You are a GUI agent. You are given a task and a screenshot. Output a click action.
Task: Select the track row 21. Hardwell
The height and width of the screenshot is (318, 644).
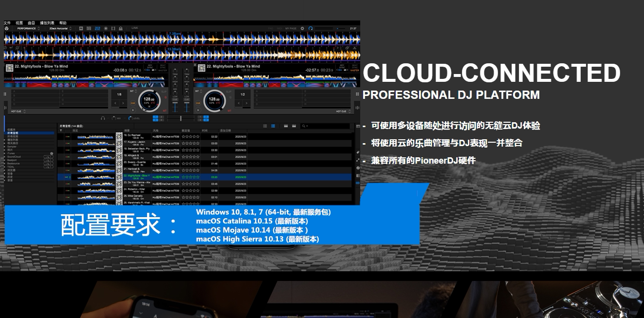[204, 170]
